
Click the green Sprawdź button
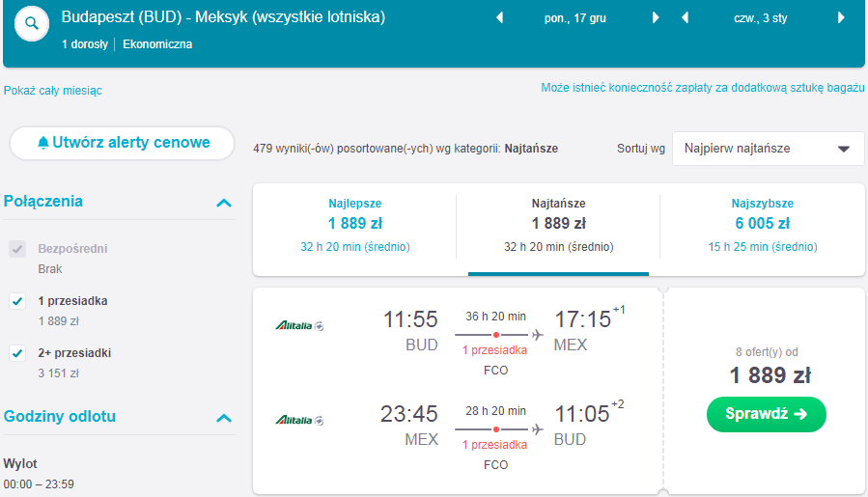click(767, 414)
